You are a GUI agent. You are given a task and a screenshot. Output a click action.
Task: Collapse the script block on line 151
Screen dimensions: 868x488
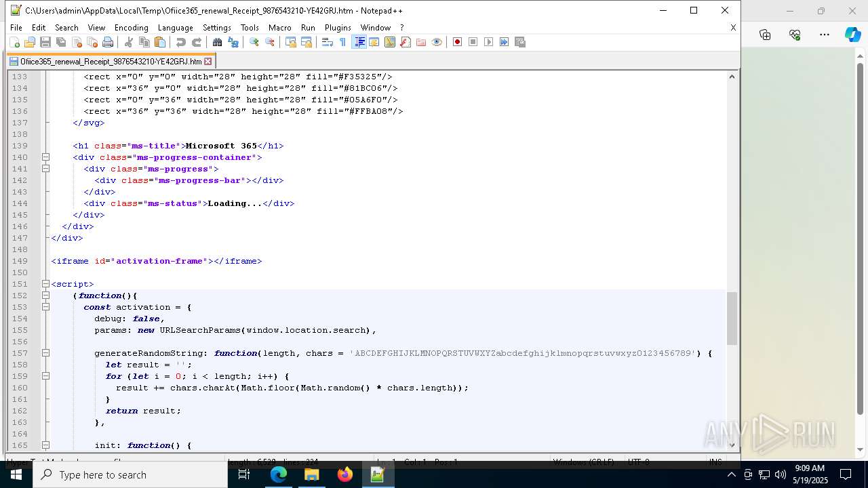click(45, 284)
